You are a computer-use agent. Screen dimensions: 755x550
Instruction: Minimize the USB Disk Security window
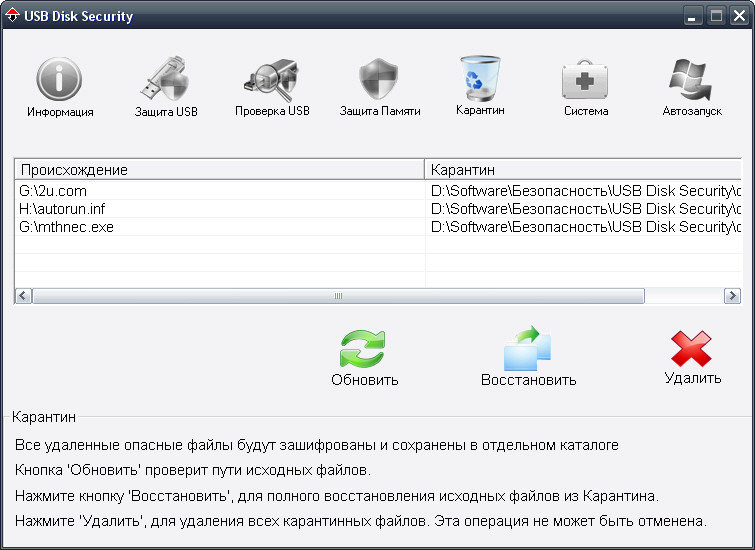(x=692, y=16)
